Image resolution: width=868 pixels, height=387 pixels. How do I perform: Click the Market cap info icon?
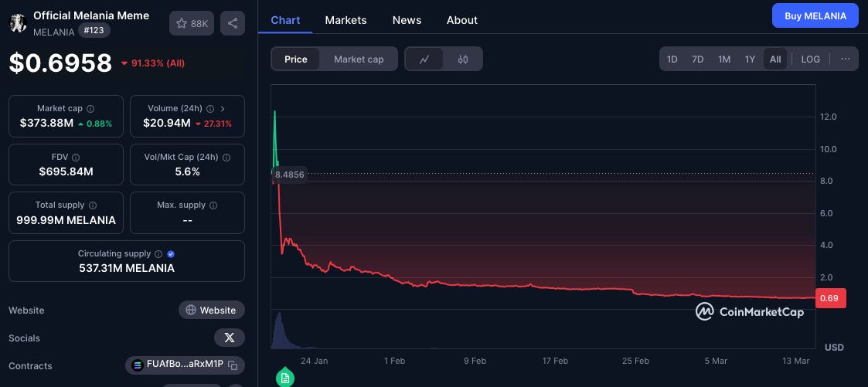pos(90,109)
